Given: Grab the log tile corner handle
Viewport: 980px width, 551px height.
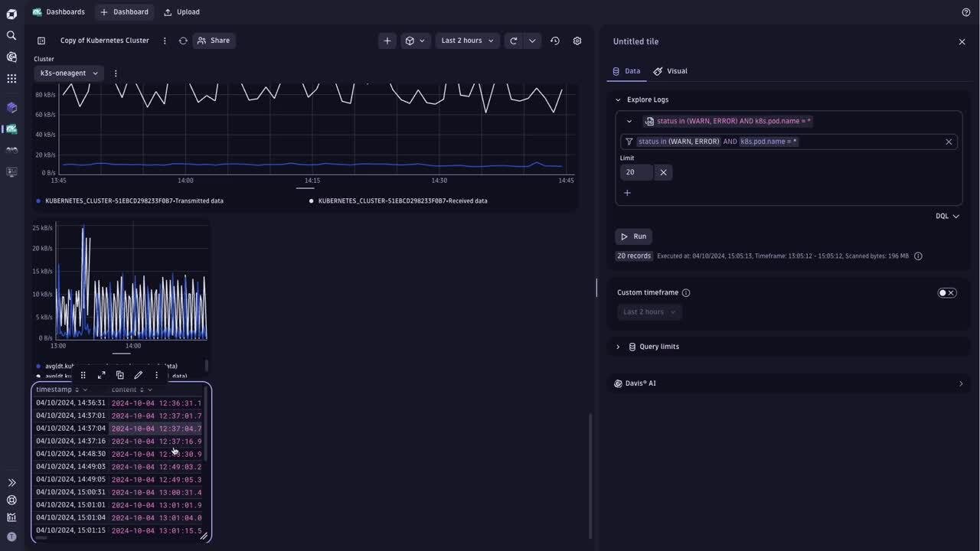Looking at the screenshot, I should 204,536.
